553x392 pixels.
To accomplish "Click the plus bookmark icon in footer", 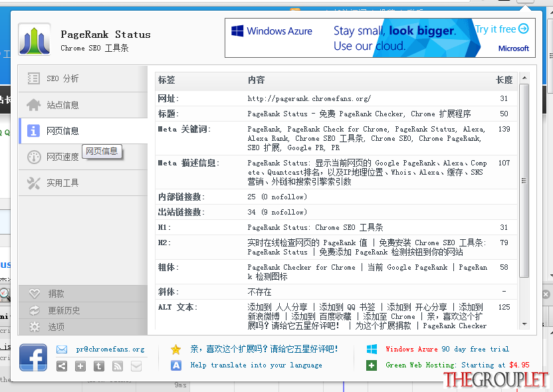I will 80,366.
